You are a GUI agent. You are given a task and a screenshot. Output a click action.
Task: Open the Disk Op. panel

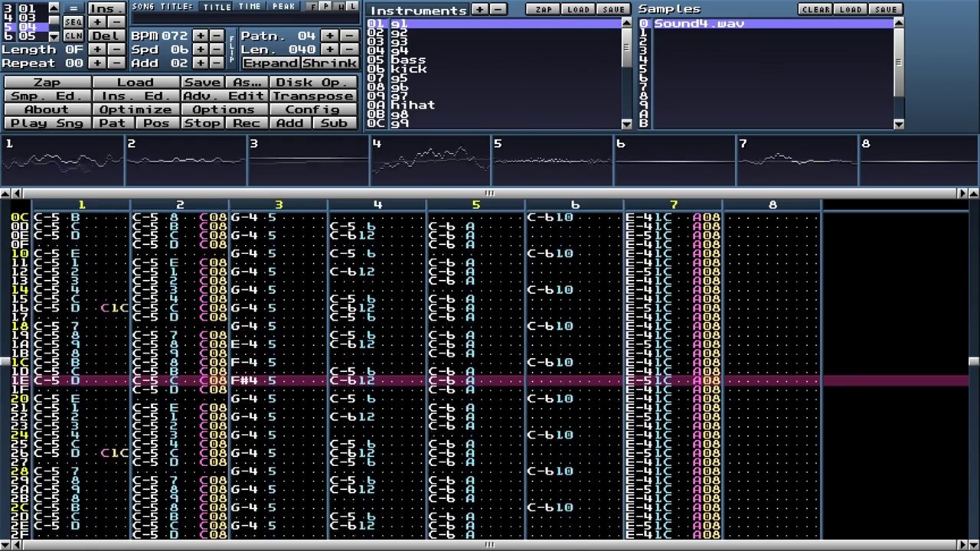[313, 82]
